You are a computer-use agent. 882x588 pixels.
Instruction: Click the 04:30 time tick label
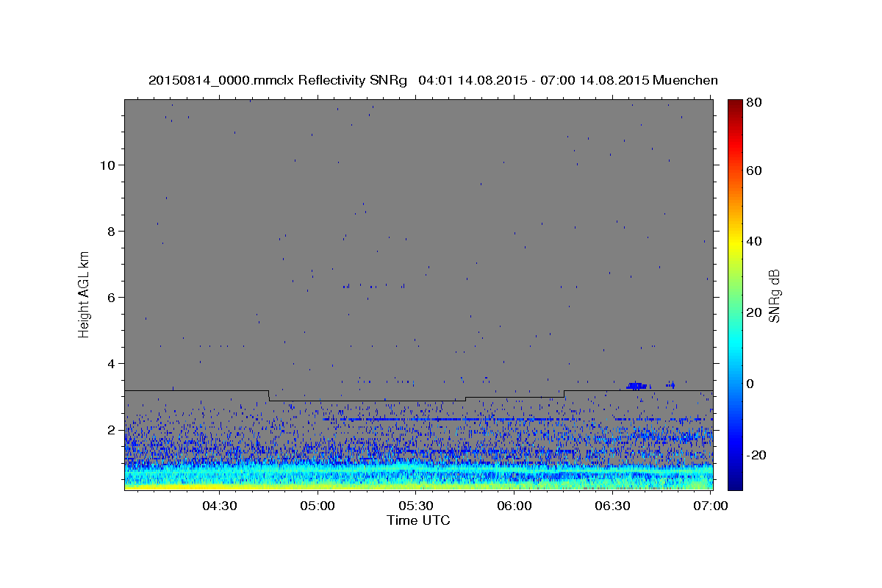220,506
